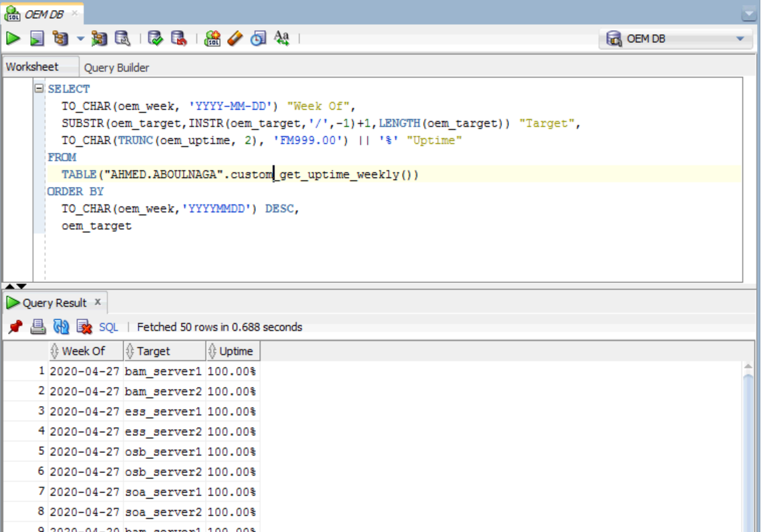Click the Rollback icon with red arrow

pos(178,39)
